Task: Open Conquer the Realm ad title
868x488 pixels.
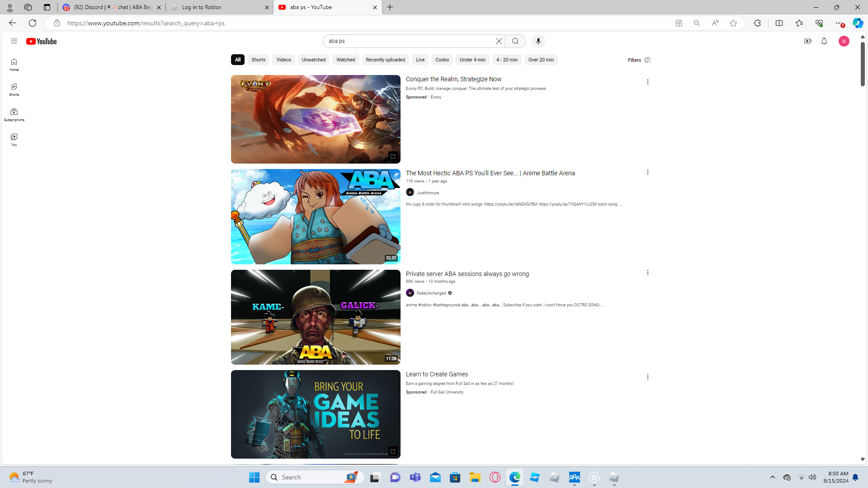Action: (454, 79)
